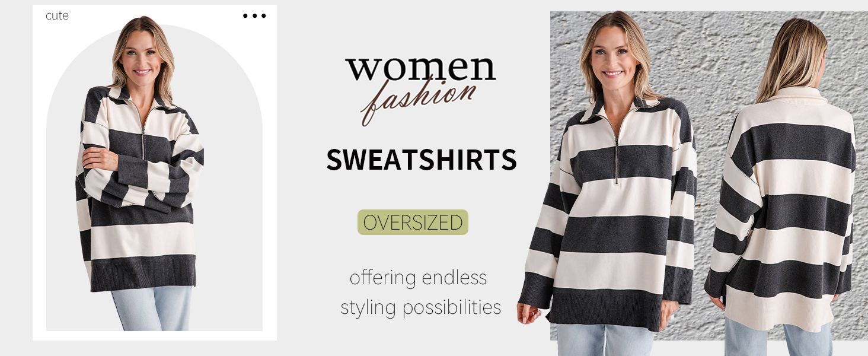Image resolution: width=868 pixels, height=356 pixels.
Task: Open the three-dot menu on the card
Action: (254, 16)
